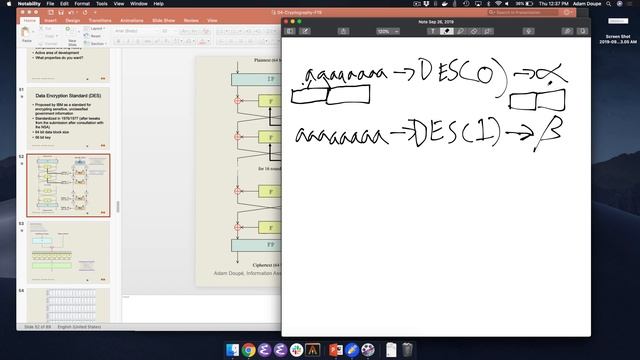Image resolution: width=640 pixels, height=360 pixels.
Task: Switch to the Design tab in PowerPoint
Action: pyautogui.click(x=73, y=20)
